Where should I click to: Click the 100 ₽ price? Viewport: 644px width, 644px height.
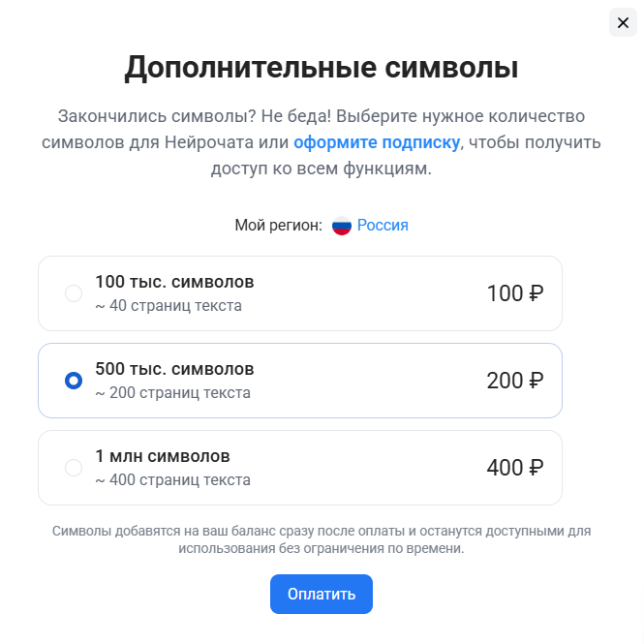click(x=514, y=293)
